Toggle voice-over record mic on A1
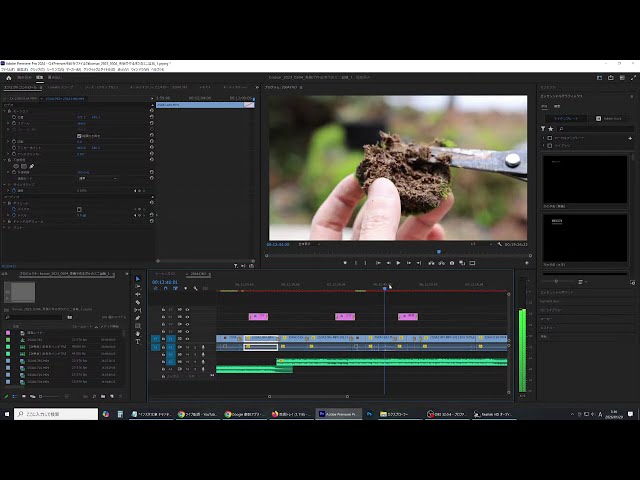 pos(203,347)
